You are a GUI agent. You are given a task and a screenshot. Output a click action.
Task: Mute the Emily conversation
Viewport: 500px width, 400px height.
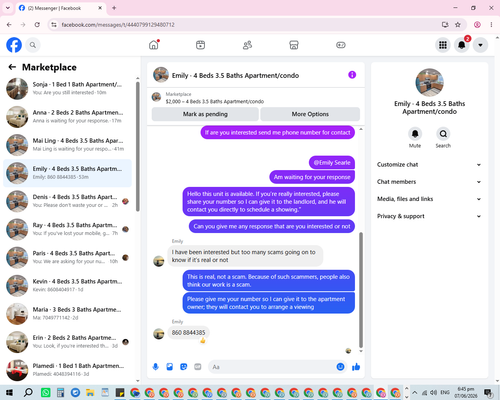(x=415, y=134)
